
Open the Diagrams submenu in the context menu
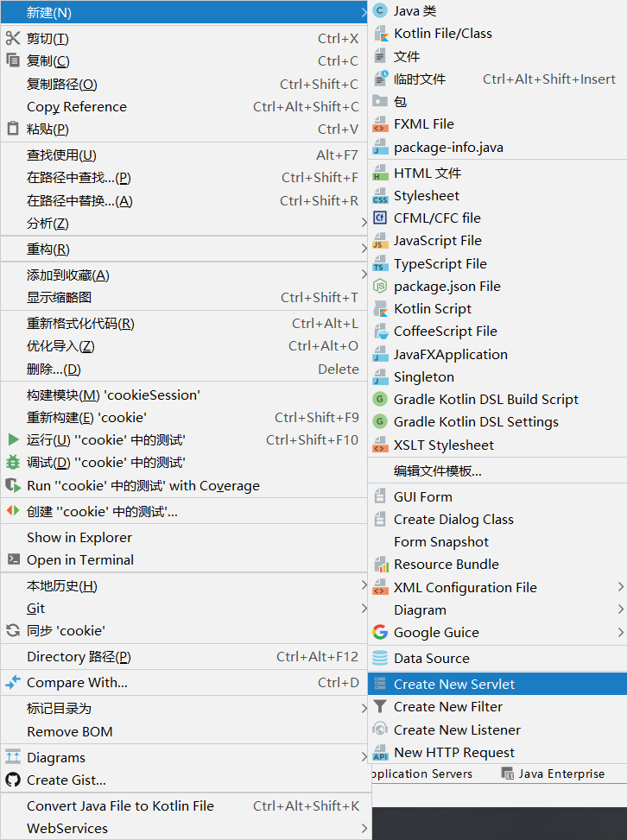tap(184, 757)
